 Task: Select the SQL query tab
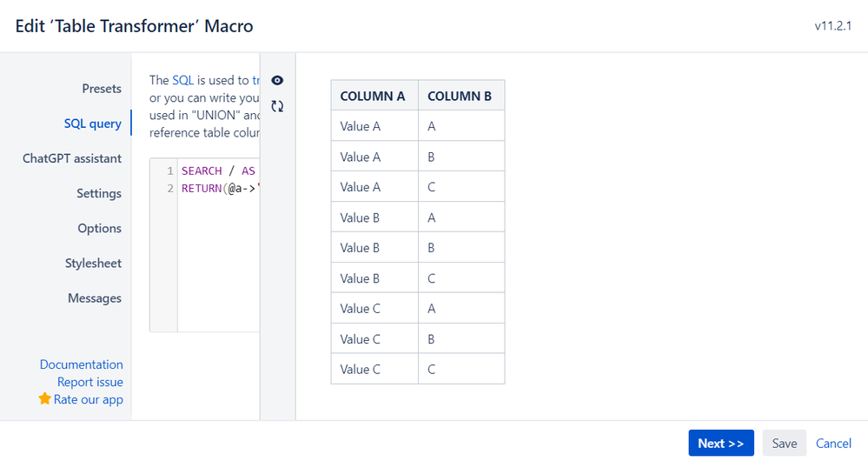point(93,124)
